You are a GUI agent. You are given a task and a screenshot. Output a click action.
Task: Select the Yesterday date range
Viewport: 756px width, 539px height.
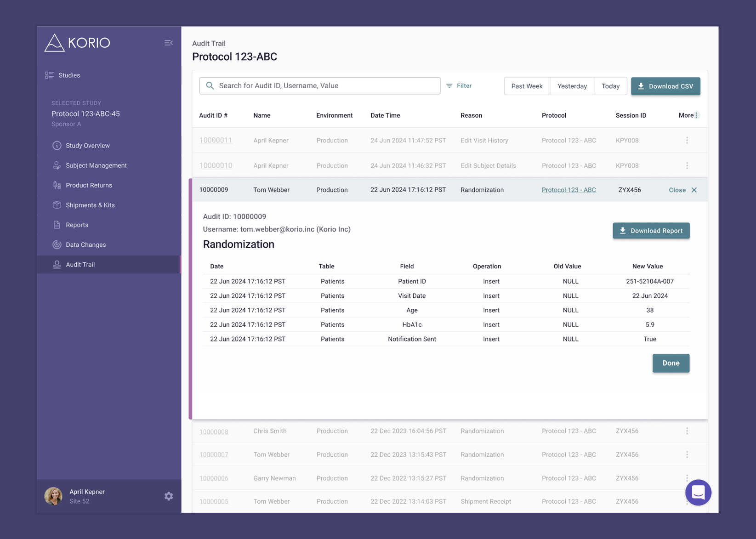point(572,86)
